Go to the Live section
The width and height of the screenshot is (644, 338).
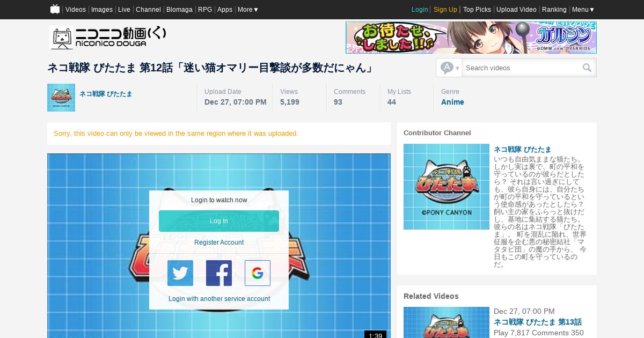pos(124,10)
